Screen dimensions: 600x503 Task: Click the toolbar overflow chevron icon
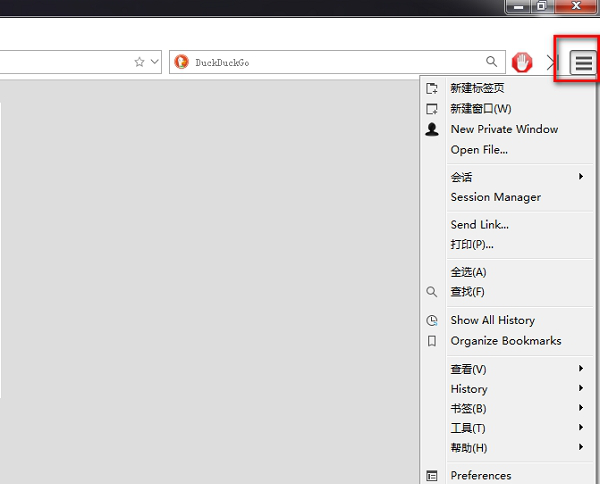(x=552, y=62)
